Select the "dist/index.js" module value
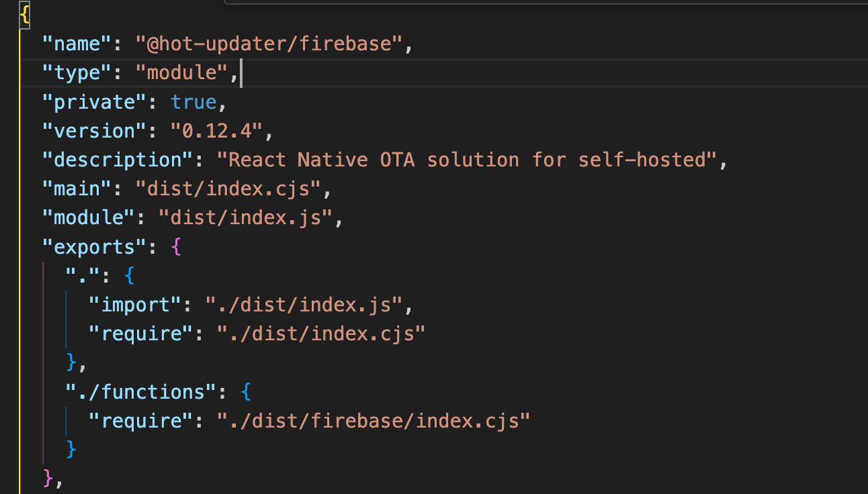 click(x=246, y=217)
